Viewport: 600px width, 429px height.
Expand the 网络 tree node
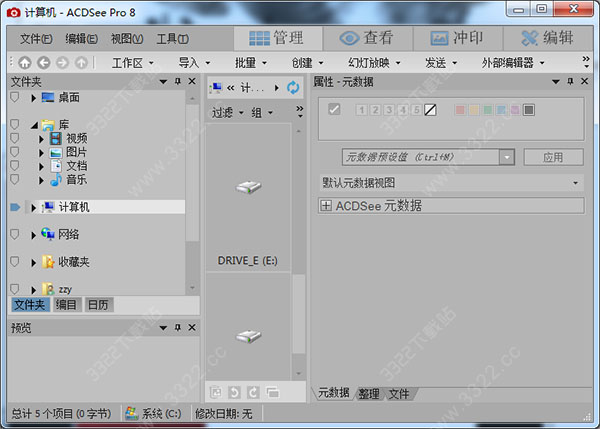[x=33, y=235]
